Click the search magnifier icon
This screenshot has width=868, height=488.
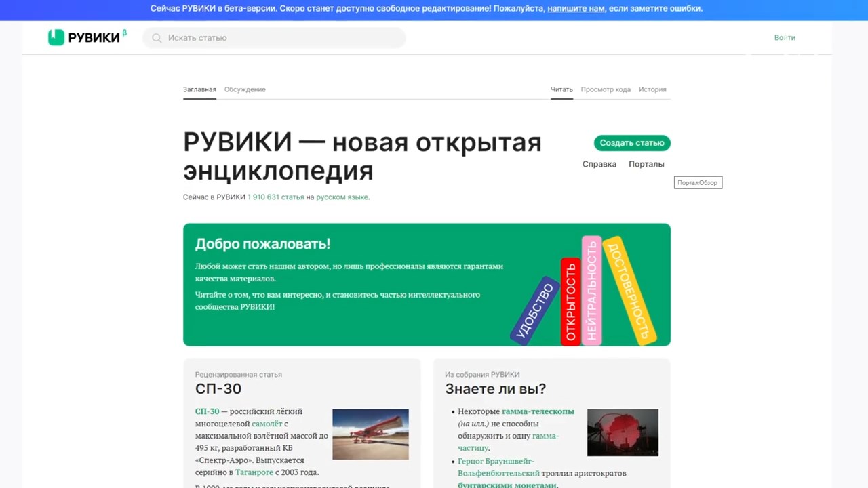pos(157,38)
